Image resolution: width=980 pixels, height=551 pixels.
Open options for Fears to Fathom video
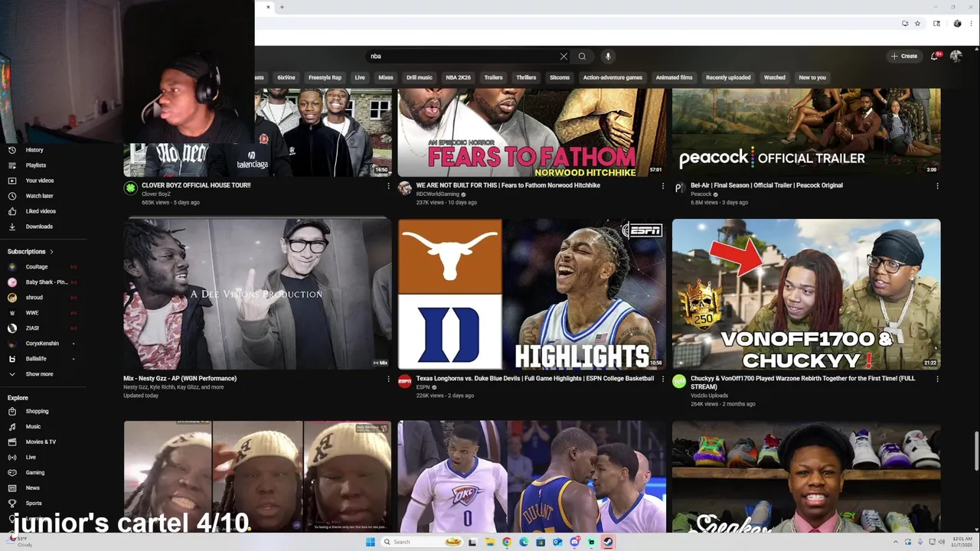point(663,186)
